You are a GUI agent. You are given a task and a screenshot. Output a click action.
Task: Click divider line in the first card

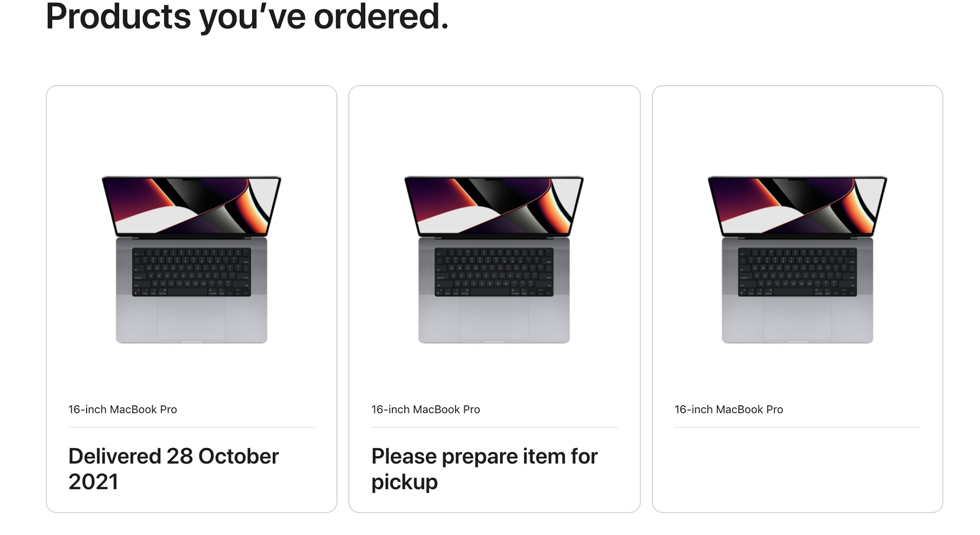191,427
